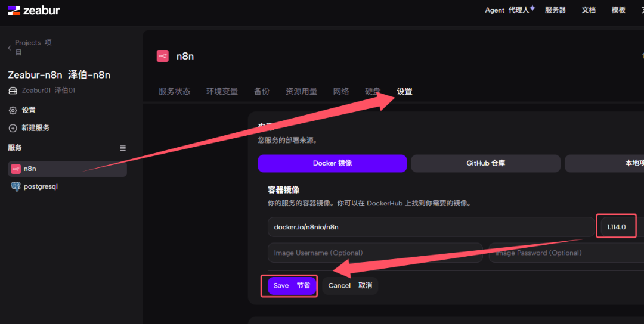Switch to the 网络 tab
644x324 pixels.
tap(341, 92)
